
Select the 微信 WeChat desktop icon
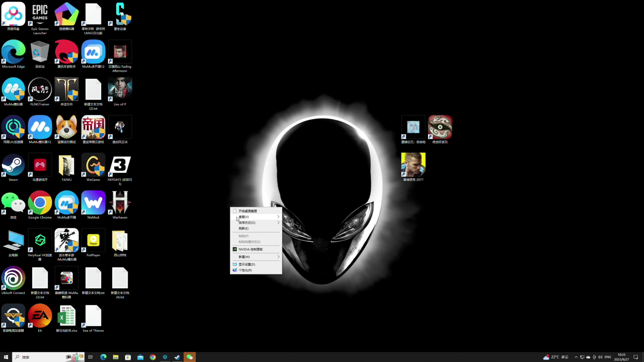point(13,205)
